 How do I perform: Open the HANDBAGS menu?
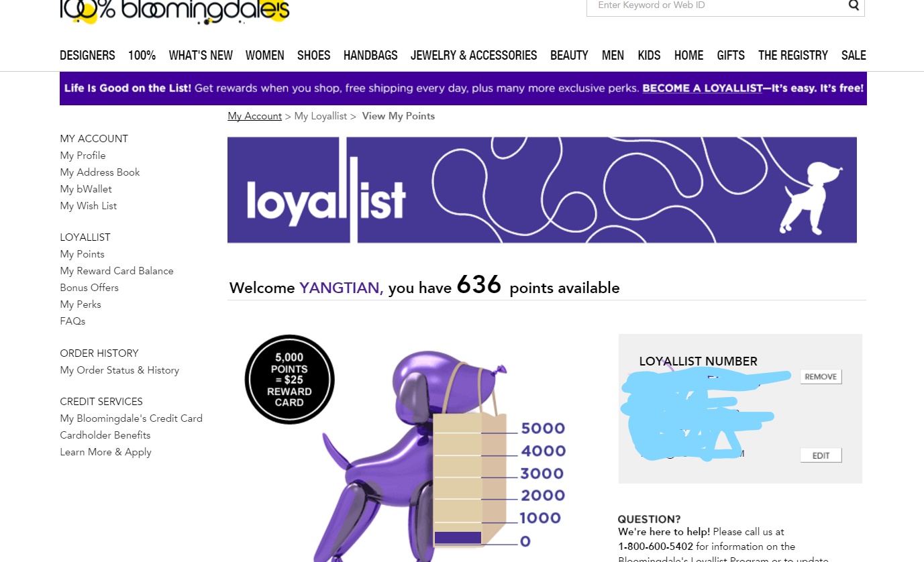click(370, 56)
